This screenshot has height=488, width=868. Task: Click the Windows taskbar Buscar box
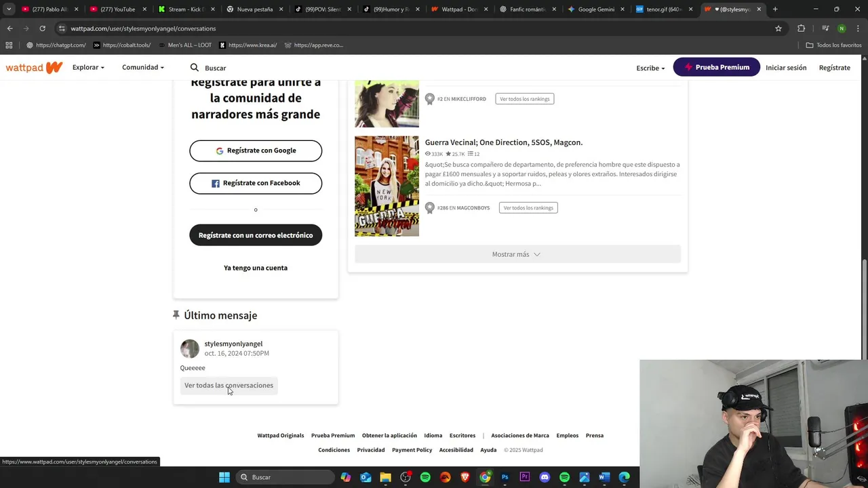point(285,477)
